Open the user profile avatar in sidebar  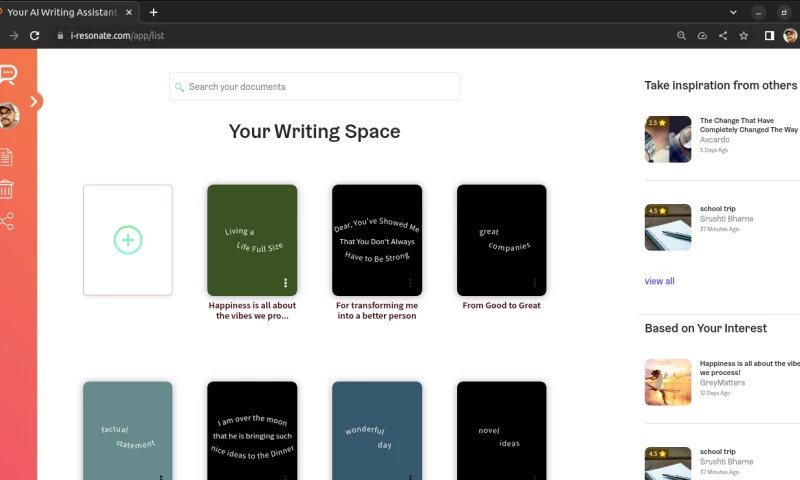point(9,115)
